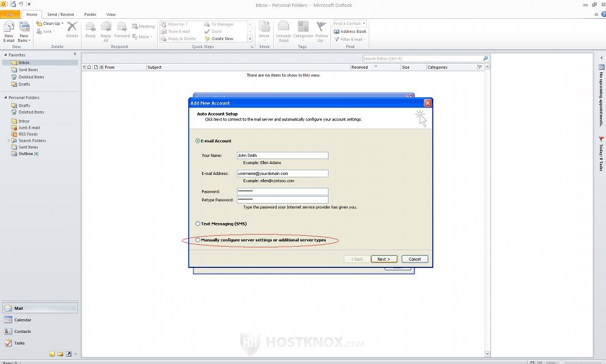The height and width of the screenshot is (364, 606).
Task: Click the Cancel button in the dialog
Action: (x=415, y=259)
